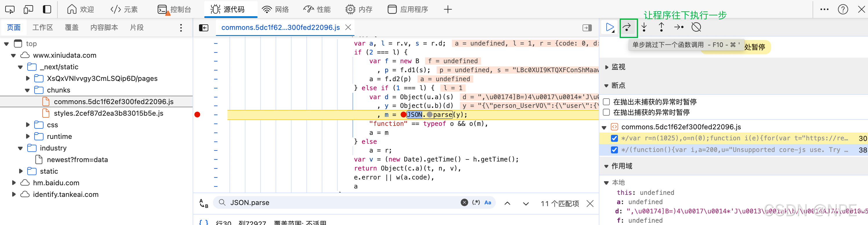The height and width of the screenshot is (225, 868).
Task: Open more navigator options vertical dots
Action: (181, 28)
